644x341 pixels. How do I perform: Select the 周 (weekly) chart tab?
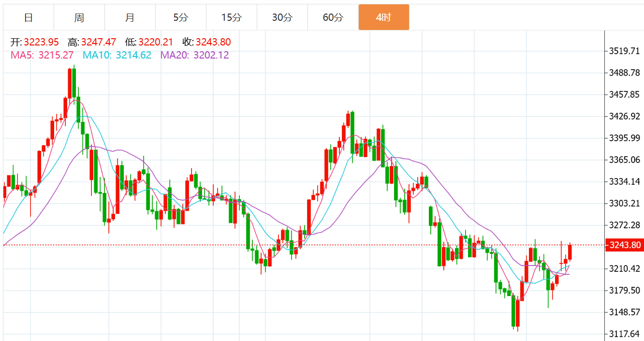point(79,18)
